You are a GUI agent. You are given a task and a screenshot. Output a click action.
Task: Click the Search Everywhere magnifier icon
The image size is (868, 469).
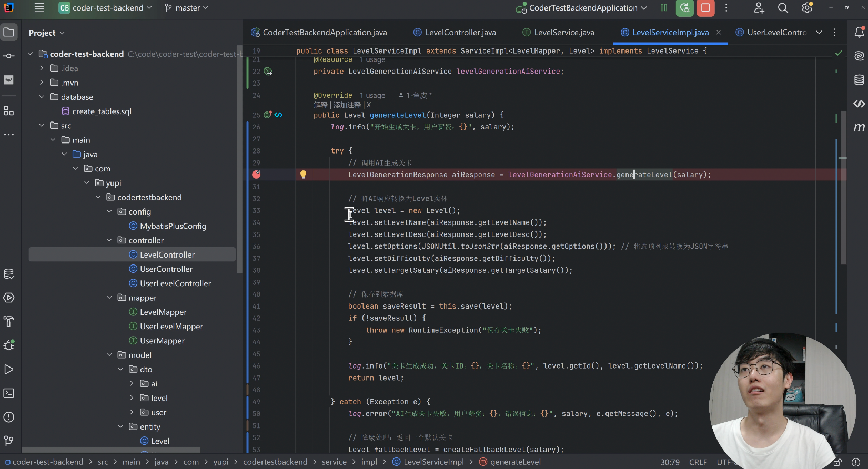click(783, 8)
